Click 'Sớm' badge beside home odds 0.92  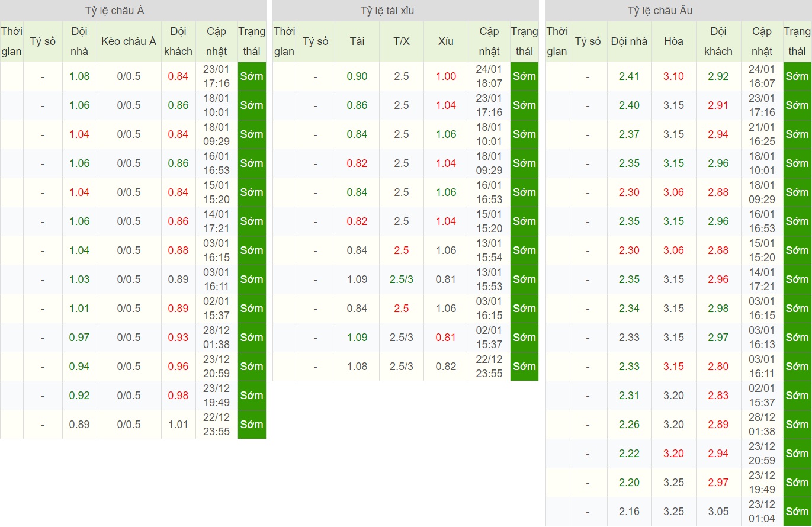click(x=252, y=396)
